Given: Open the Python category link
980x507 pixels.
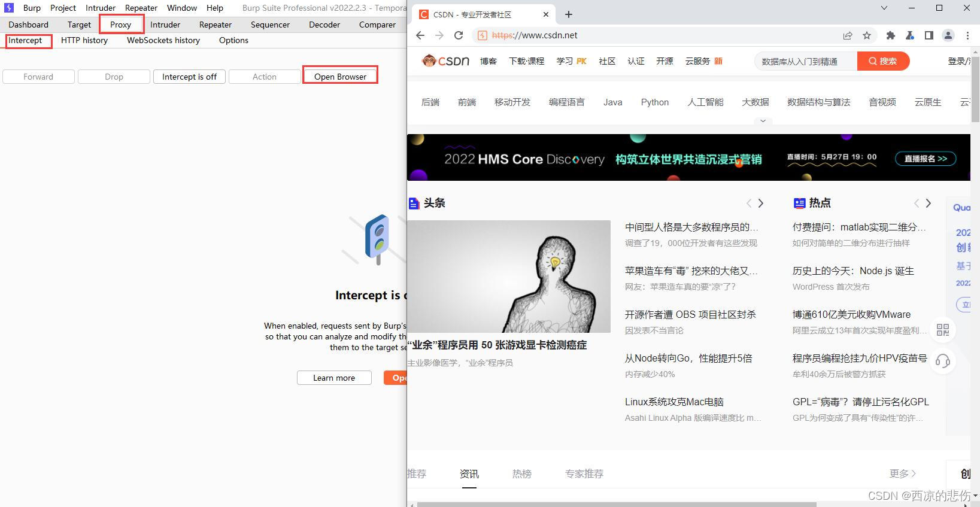Looking at the screenshot, I should (655, 102).
